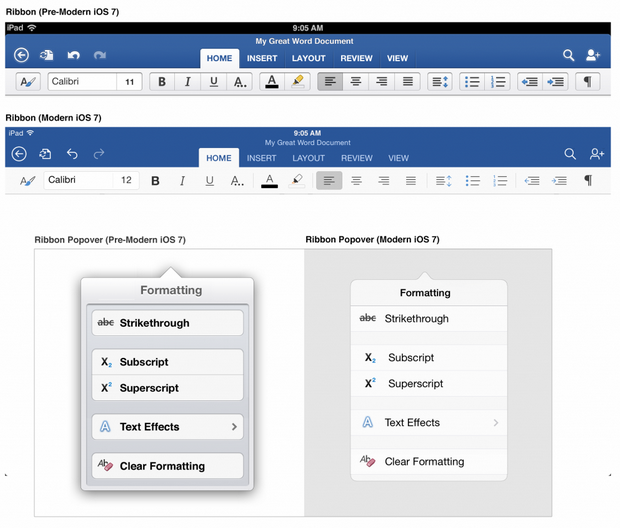Open the Calibri font box in the pre-modern ribbon
The height and width of the screenshot is (528, 620).
(x=82, y=82)
